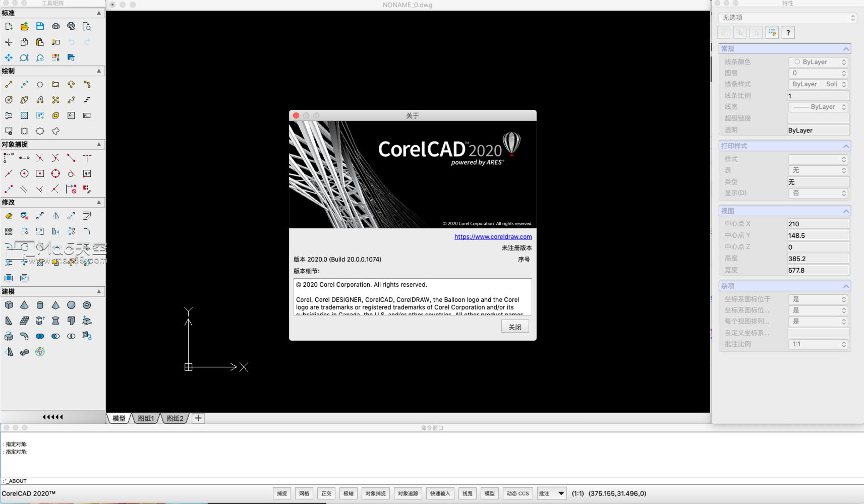
Task: Switch to the 图纸1 sheet tab
Action: [x=146, y=418]
